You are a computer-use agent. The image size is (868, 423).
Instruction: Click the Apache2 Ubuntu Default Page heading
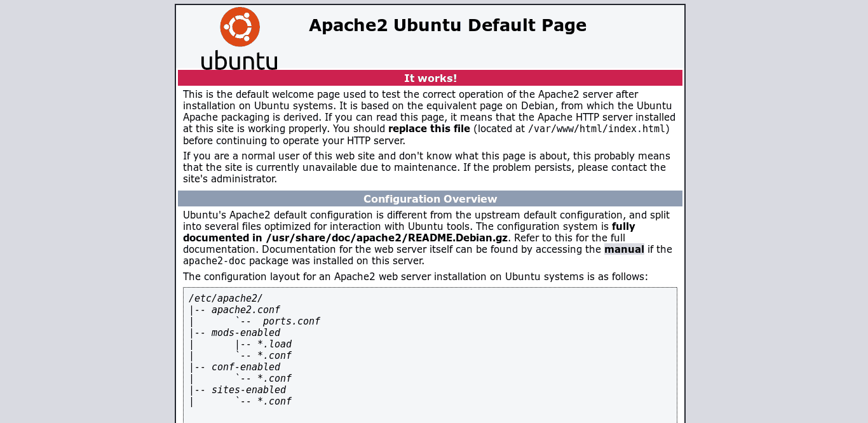447,25
